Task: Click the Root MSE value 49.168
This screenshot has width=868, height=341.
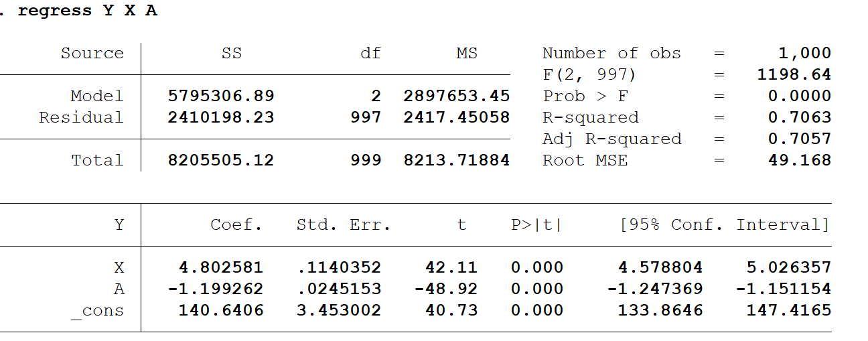Action: [x=800, y=160]
